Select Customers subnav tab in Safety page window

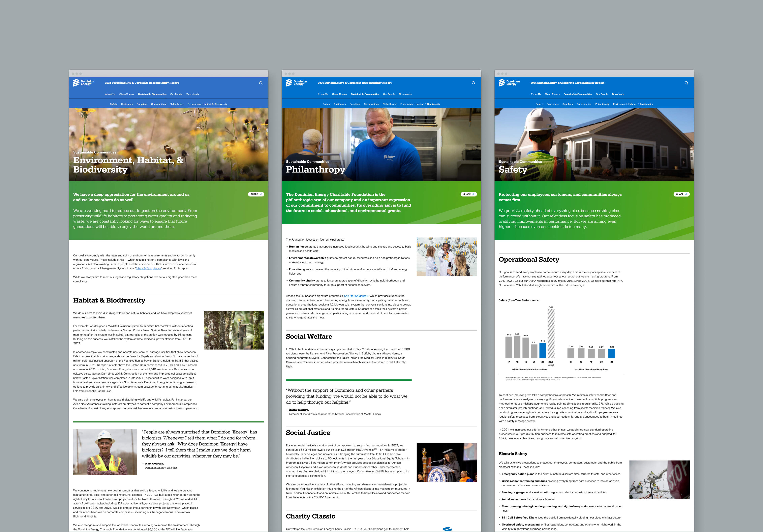[x=552, y=104]
